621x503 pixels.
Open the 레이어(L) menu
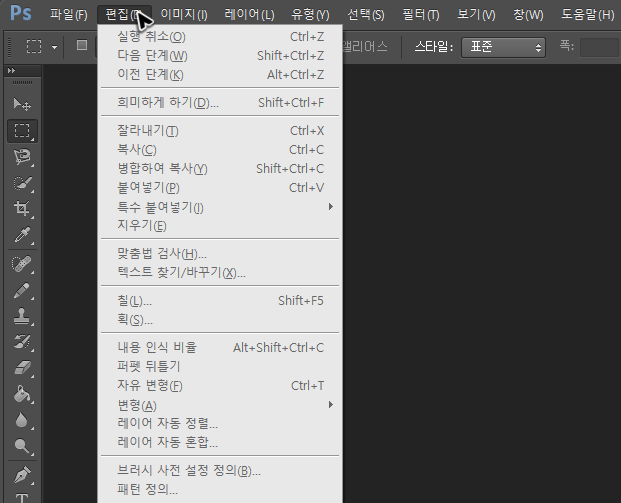[x=249, y=15]
